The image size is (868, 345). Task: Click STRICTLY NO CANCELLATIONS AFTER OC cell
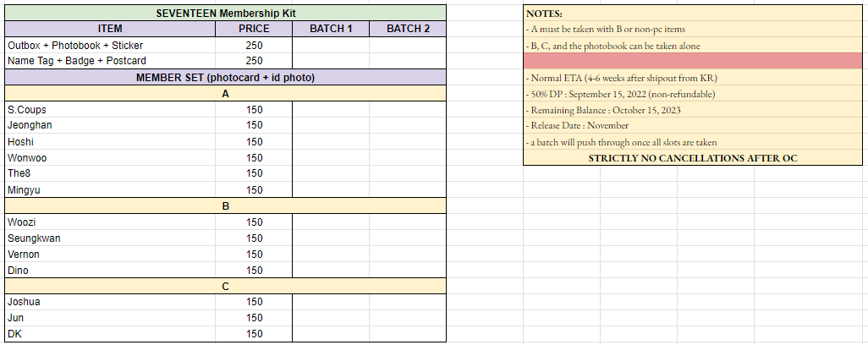[x=693, y=157]
